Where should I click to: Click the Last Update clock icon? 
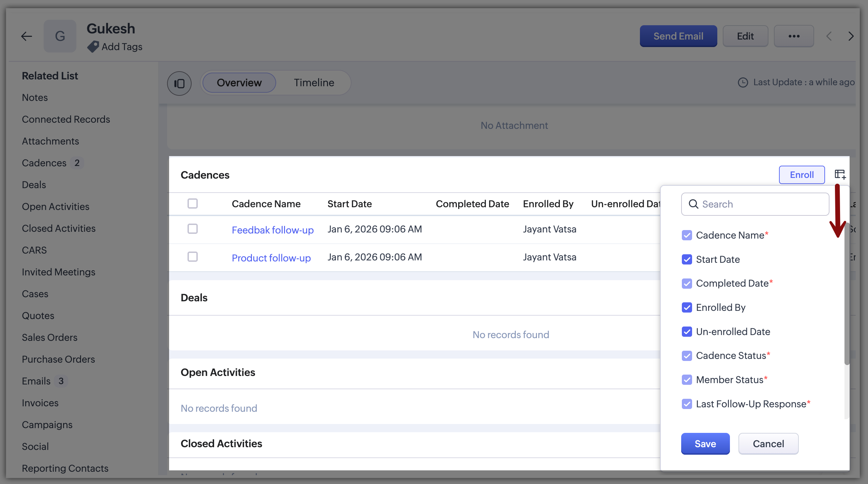[x=743, y=82]
